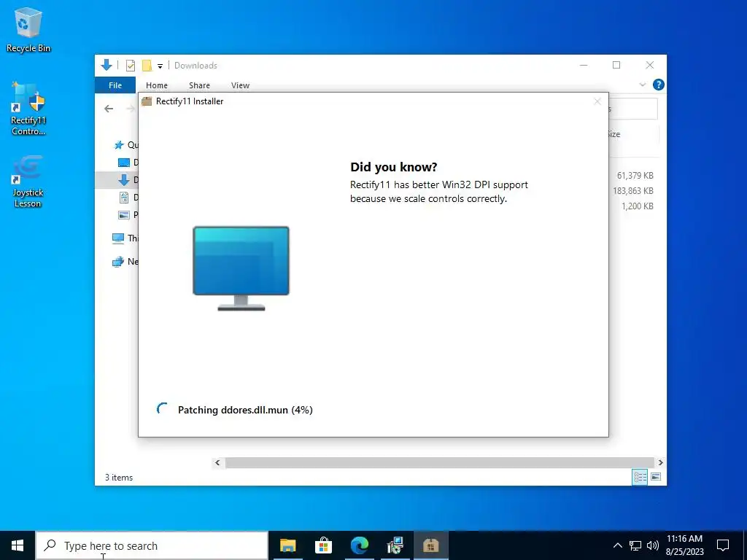
Task: Click the blue down-arrow icon in Downloads title bar
Action: pyautogui.click(x=107, y=65)
